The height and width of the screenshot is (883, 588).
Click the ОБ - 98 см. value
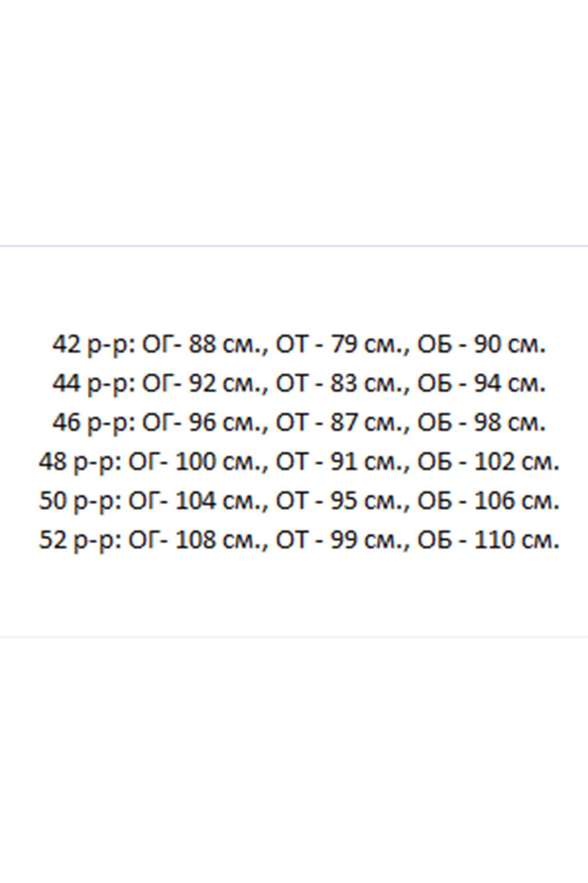pyautogui.click(x=482, y=423)
